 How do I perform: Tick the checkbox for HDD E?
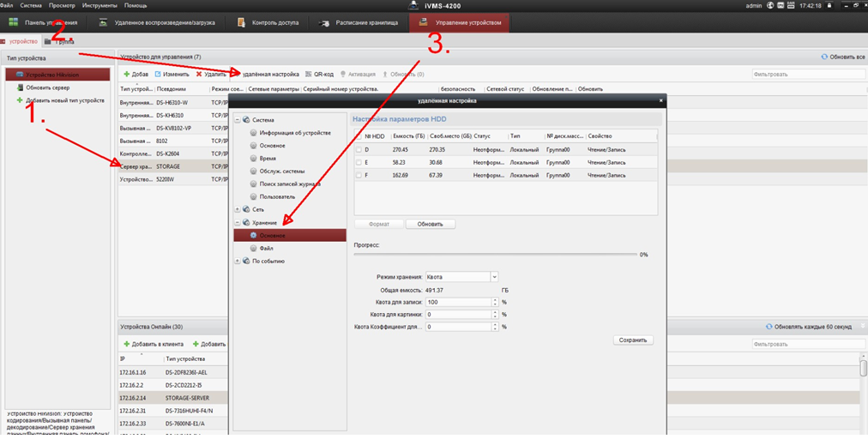point(359,162)
